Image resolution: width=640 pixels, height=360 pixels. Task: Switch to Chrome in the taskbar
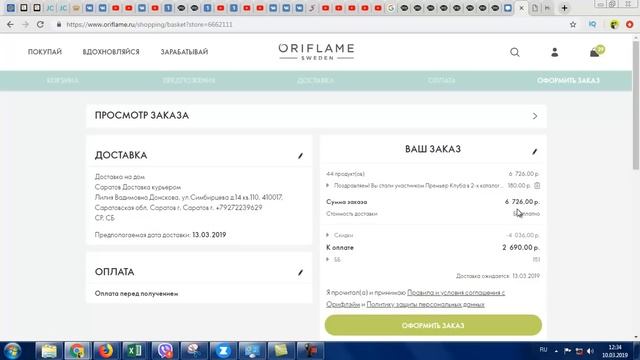tap(77, 351)
